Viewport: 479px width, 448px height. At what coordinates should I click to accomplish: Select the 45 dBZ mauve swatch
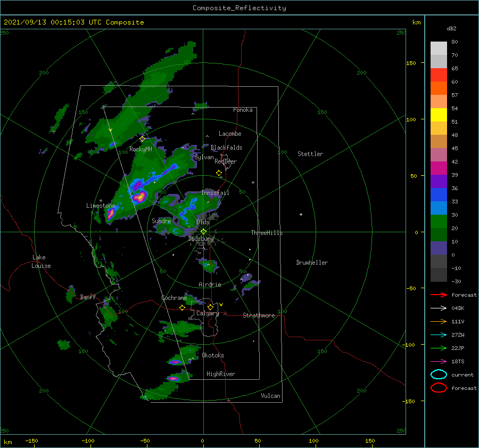pos(439,154)
